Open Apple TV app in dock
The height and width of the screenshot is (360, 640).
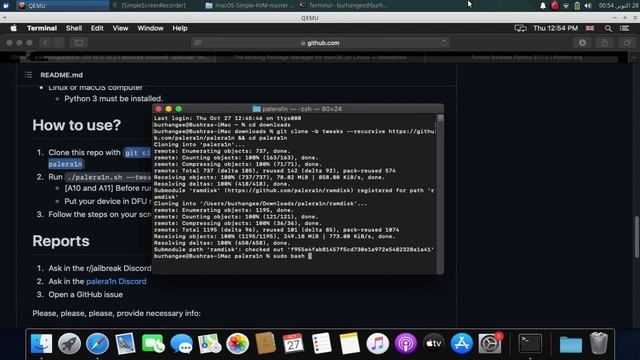click(433, 343)
